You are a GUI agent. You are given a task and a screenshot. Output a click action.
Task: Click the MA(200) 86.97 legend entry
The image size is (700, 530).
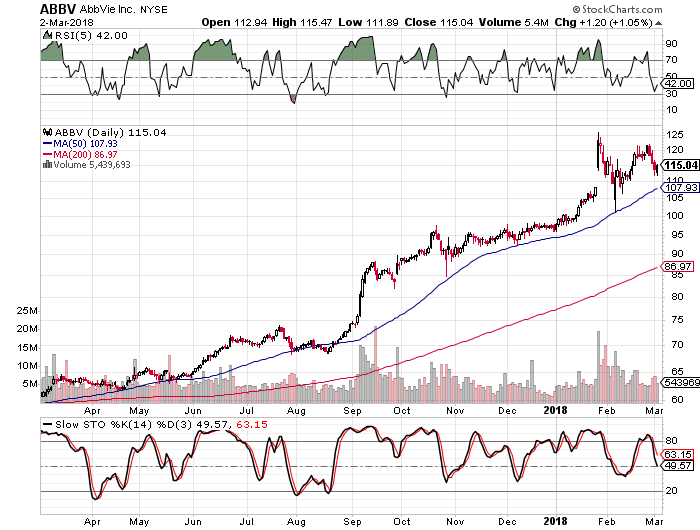point(80,154)
